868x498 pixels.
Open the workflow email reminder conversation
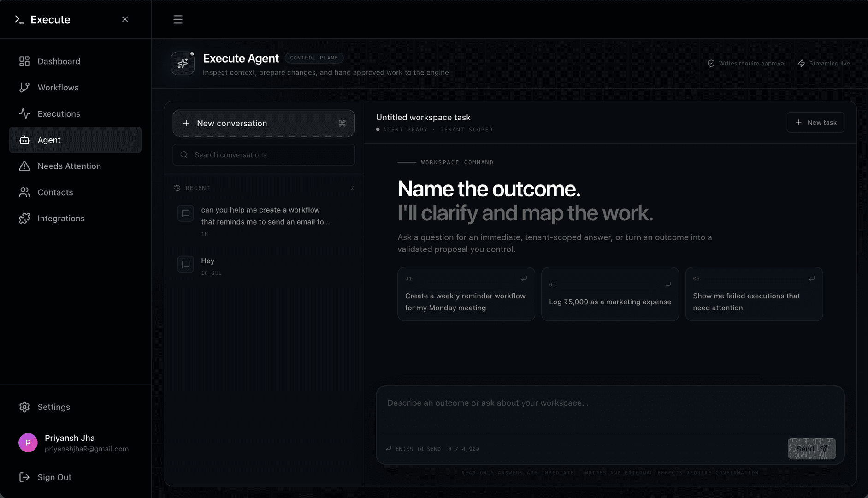[264, 221]
